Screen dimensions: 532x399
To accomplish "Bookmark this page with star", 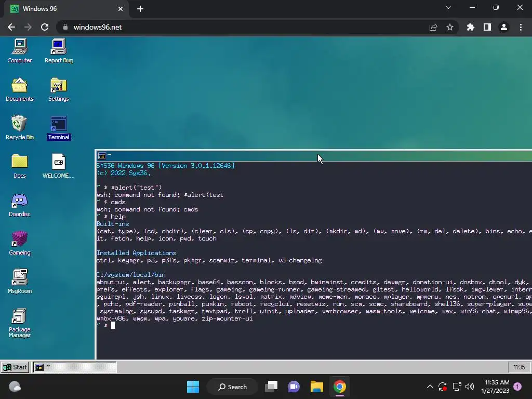I will pos(450,27).
